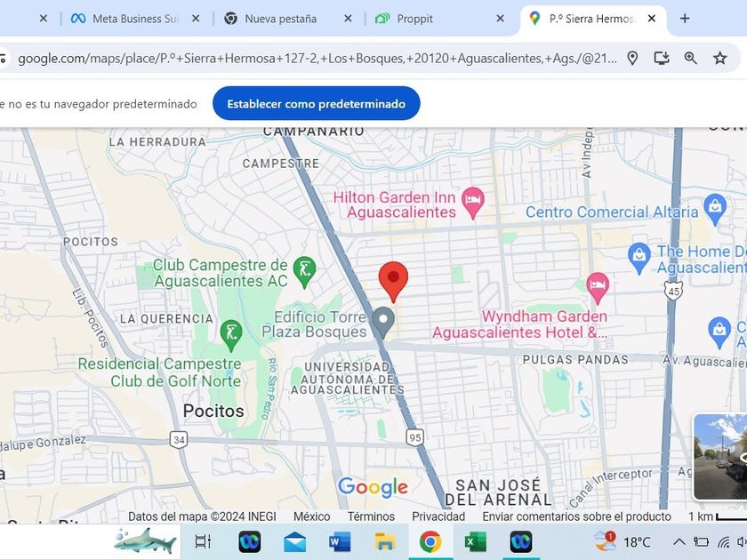Image resolution: width=747 pixels, height=560 pixels.
Task: Click the LA QUERENCIA label
Action: click(x=166, y=318)
